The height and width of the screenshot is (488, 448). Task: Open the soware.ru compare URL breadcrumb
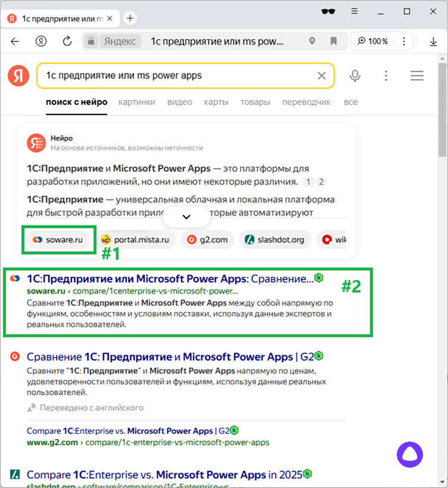(132, 291)
